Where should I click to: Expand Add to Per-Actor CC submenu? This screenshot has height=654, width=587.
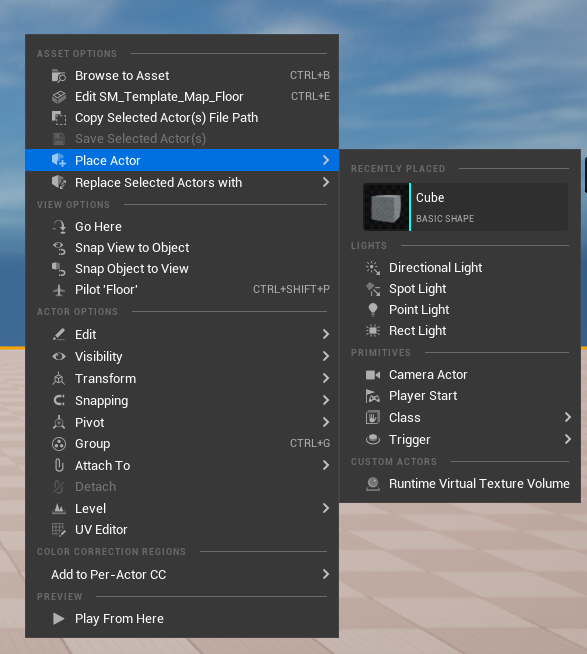182,574
